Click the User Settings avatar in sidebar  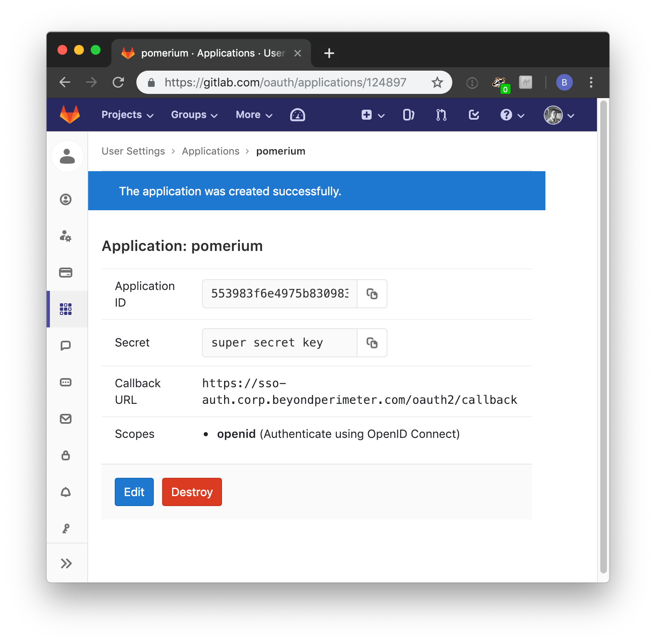[x=67, y=156]
